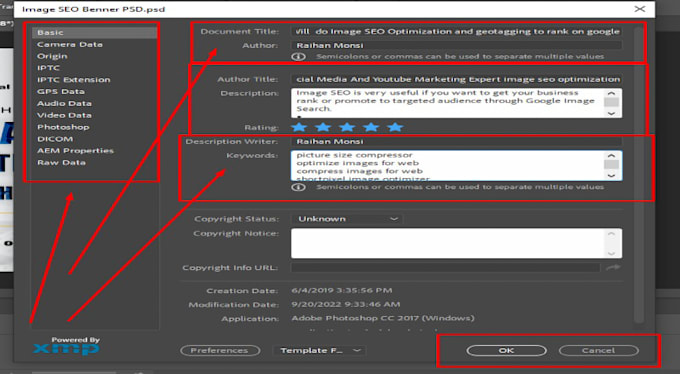Image resolution: width=680 pixels, height=374 pixels.
Task: Click the dialog's main vertical scrollbar
Action: pyautogui.click(x=638, y=174)
